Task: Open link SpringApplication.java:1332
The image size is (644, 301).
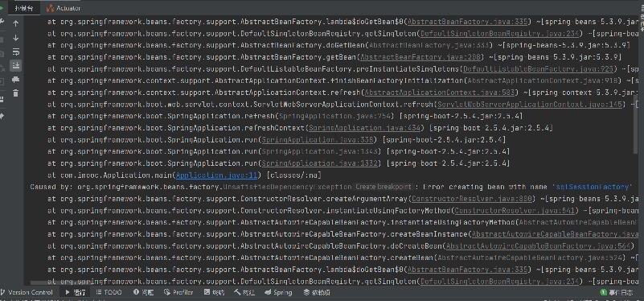Action: tap(319, 163)
